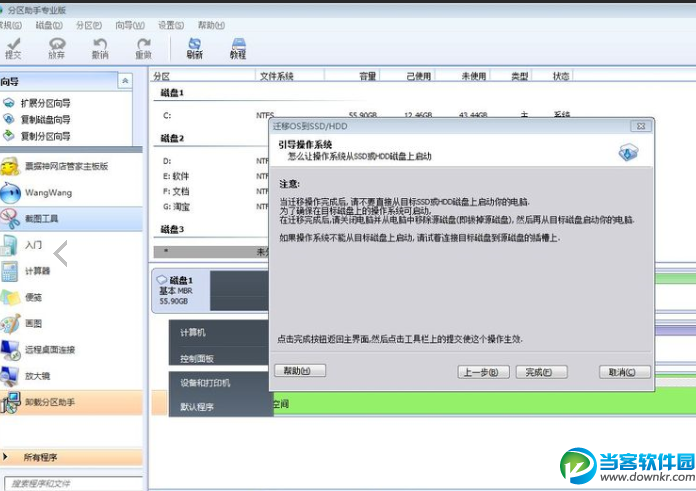Viewport: 696px width, 491px height.
Task: Click the start menu search box
Action: tap(74, 483)
